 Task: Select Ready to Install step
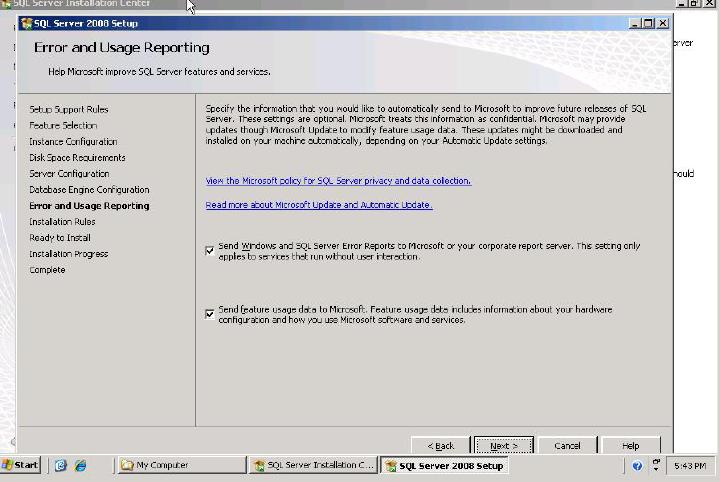pyautogui.click(x=60, y=238)
